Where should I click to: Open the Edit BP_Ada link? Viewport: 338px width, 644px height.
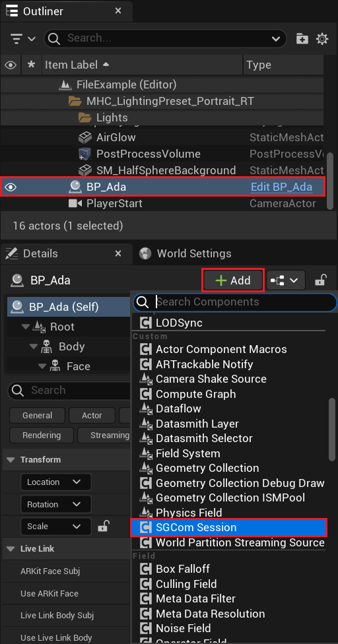(x=281, y=187)
